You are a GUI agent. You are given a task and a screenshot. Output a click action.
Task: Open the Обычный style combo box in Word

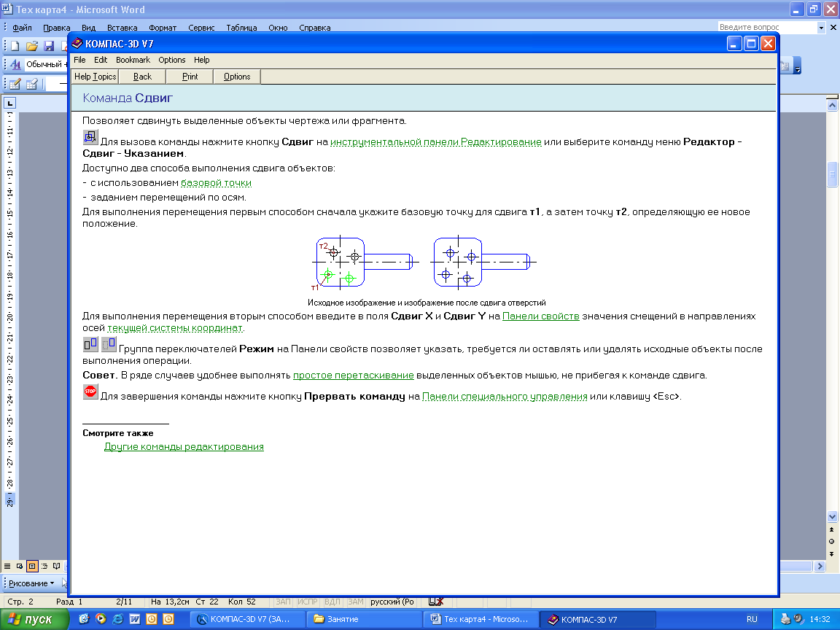point(46,64)
